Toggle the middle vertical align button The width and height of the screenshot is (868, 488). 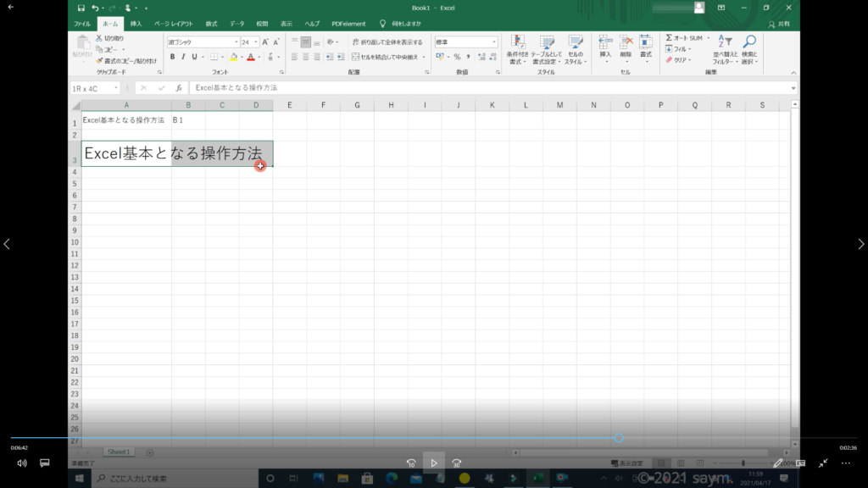point(306,42)
